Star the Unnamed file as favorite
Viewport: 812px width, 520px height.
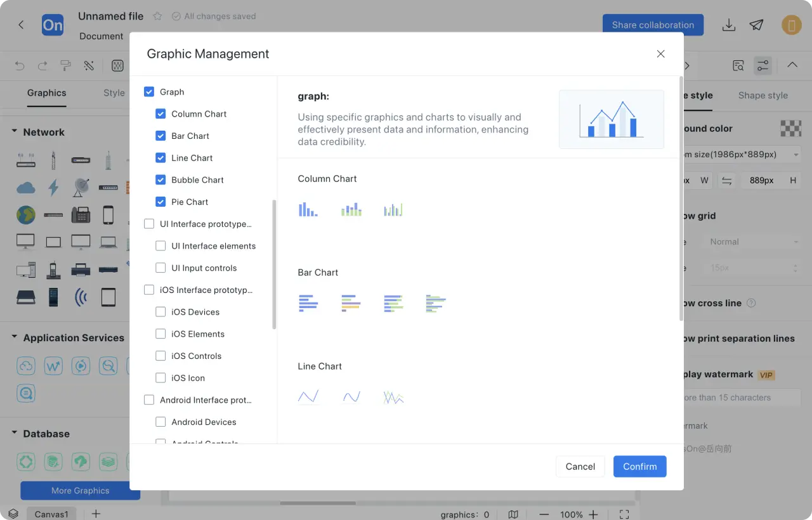click(x=158, y=16)
